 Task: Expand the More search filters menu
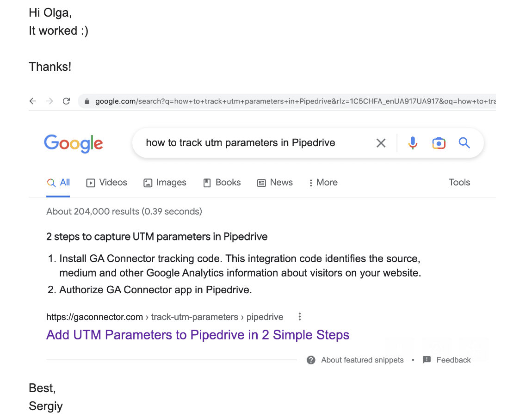[x=323, y=183]
